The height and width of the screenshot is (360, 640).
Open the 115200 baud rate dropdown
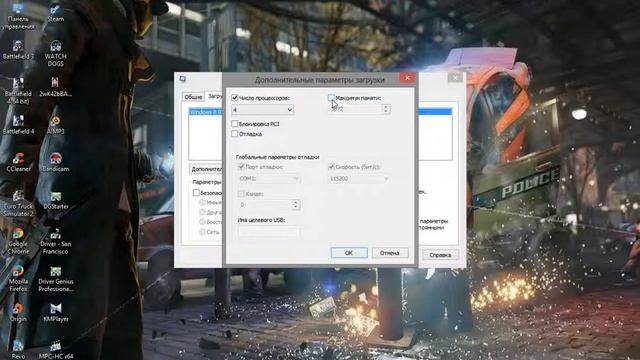(x=358, y=179)
